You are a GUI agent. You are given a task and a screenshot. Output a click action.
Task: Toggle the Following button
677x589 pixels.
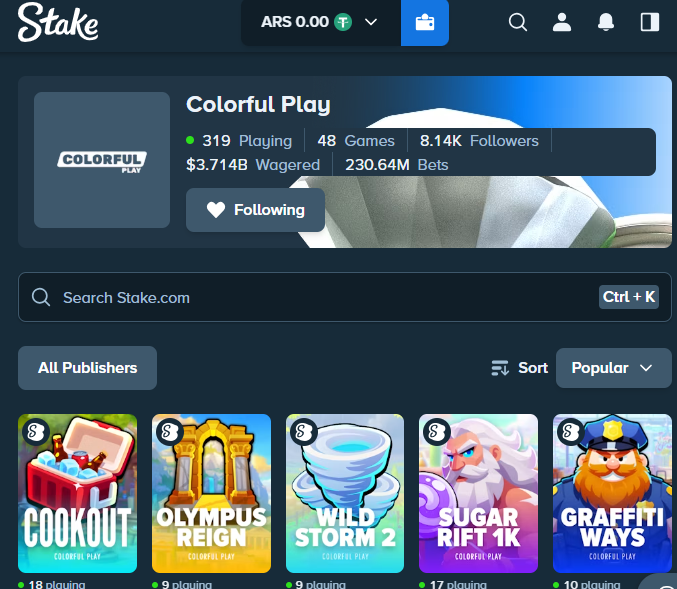coord(255,210)
